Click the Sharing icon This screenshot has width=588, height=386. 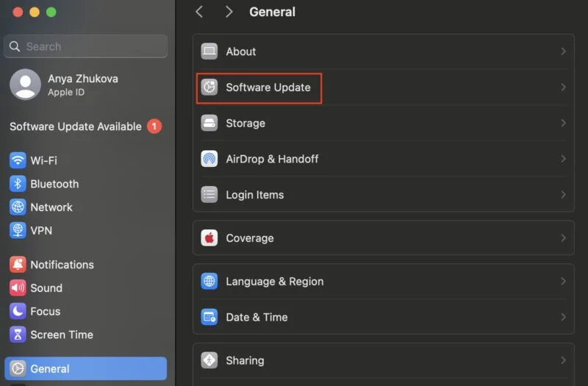[x=209, y=360]
